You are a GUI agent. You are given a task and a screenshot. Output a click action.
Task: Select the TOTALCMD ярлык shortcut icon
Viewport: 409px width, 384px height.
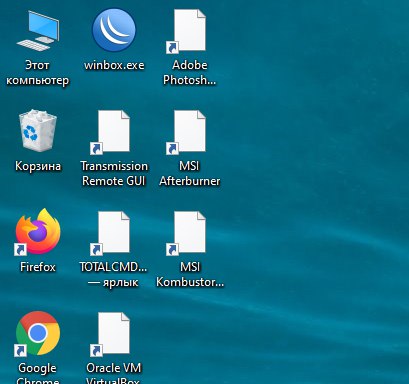point(110,233)
